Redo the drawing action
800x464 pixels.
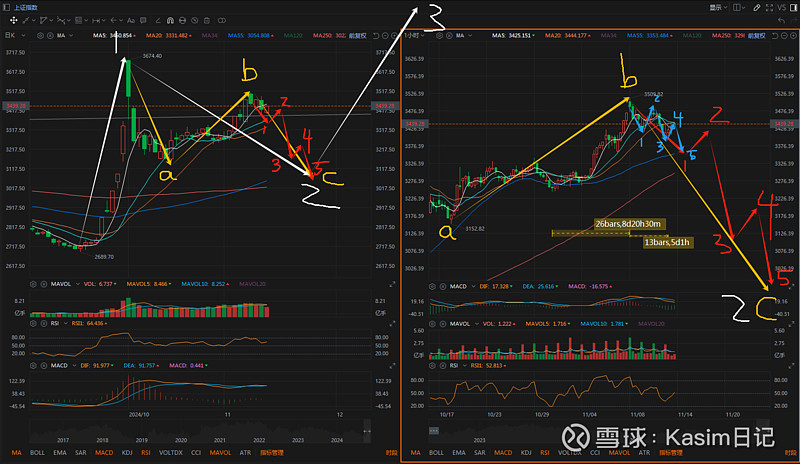(795, 20)
